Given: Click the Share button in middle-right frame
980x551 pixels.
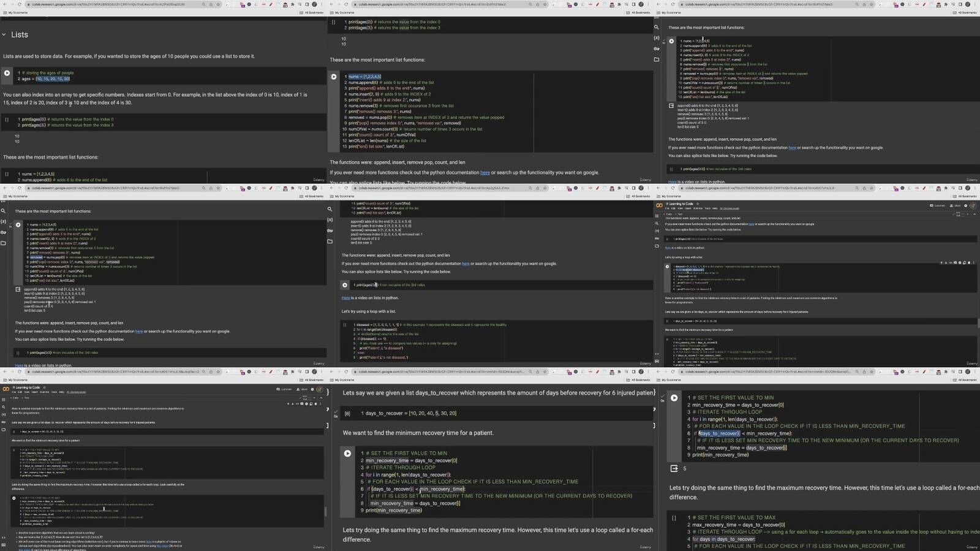Looking at the screenshot, I should click(957, 205).
